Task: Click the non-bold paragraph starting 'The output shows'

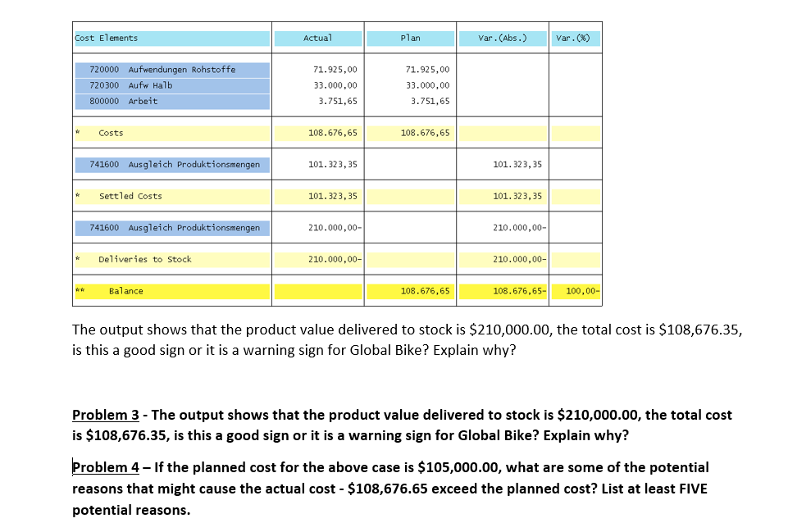Action: (407, 340)
